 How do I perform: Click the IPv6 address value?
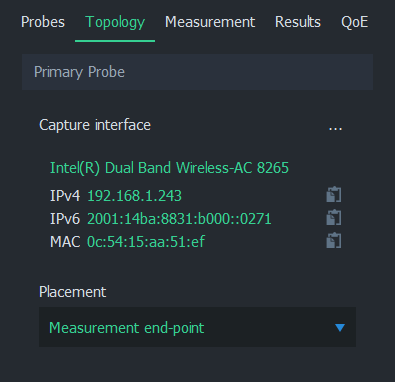(179, 219)
